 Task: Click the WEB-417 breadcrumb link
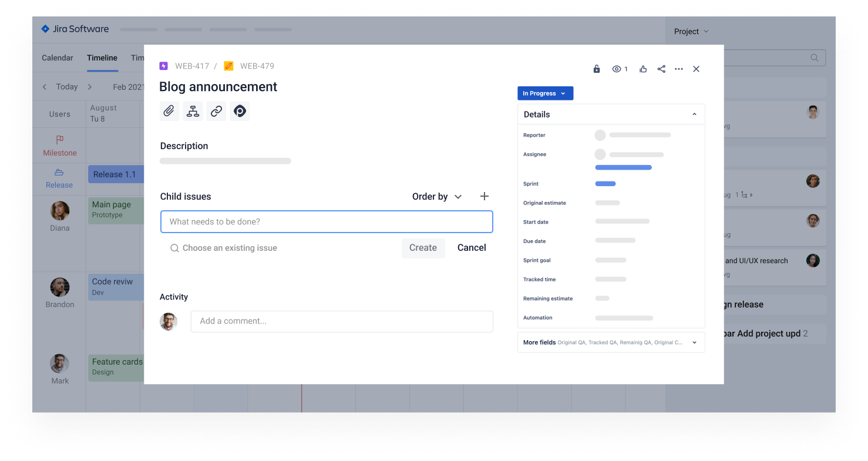pos(191,66)
